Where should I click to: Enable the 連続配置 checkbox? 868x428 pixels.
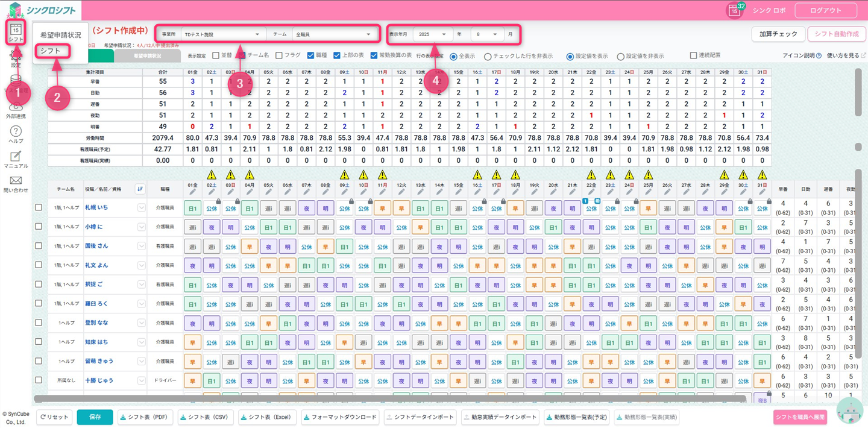[x=693, y=55]
